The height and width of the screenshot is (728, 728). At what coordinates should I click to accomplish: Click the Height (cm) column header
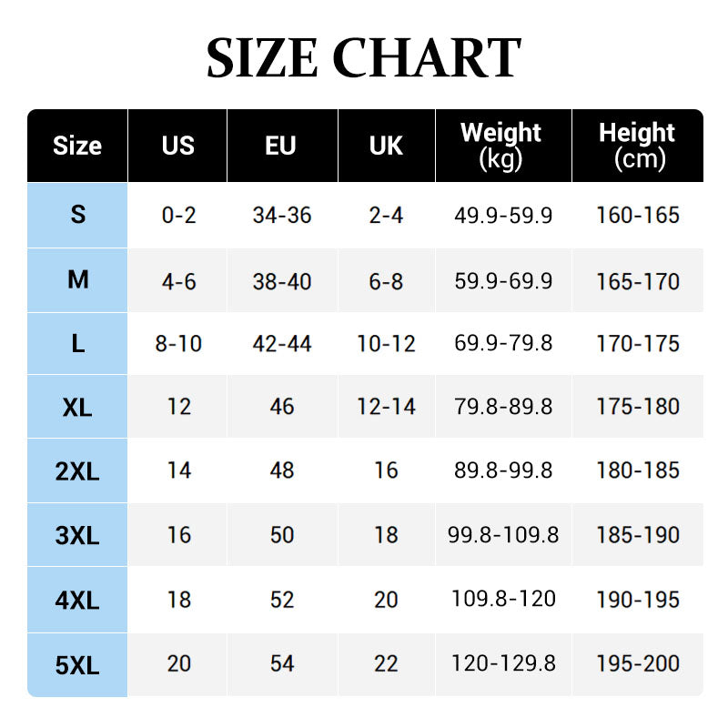coord(638,146)
